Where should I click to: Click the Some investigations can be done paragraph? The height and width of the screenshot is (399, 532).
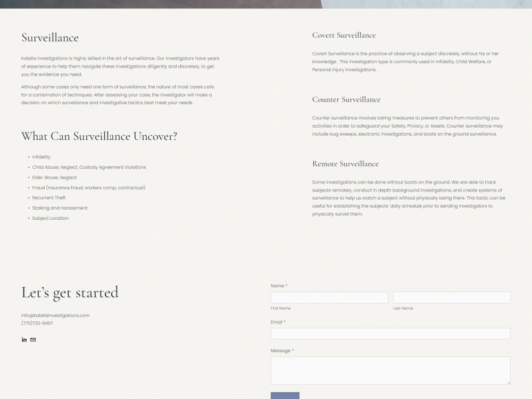click(409, 198)
